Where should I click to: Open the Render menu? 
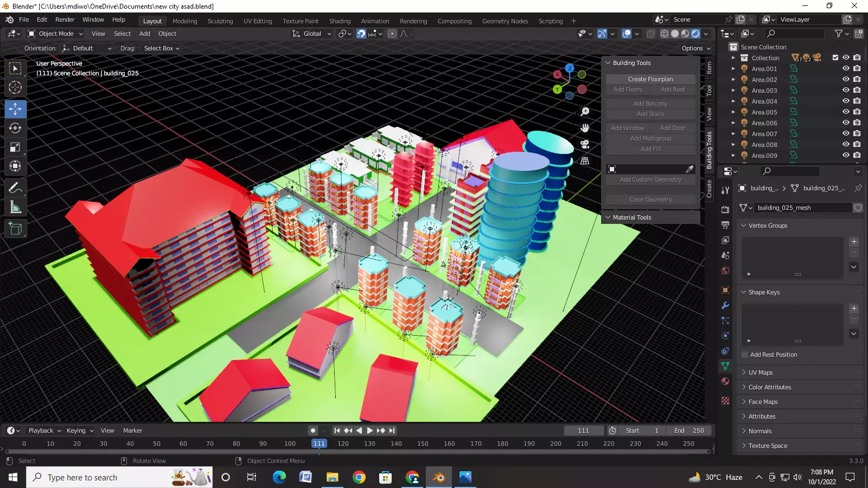[65, 20]
